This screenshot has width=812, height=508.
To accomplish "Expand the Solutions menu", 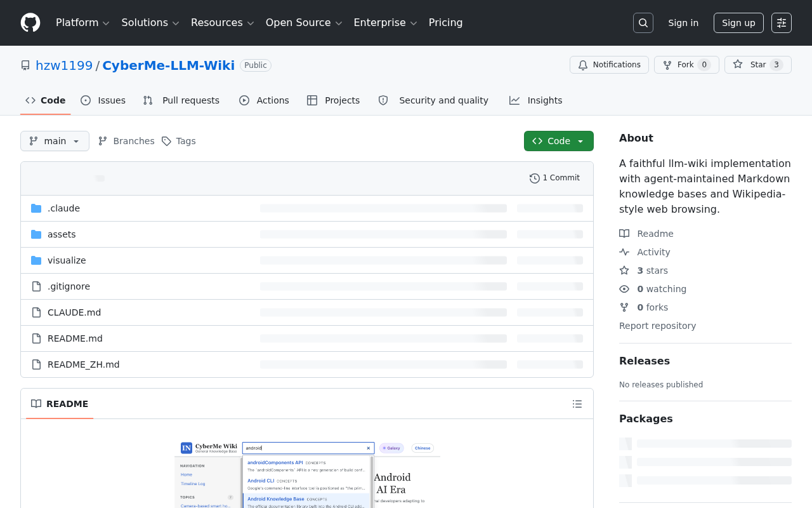I will [x=150, y=23].
